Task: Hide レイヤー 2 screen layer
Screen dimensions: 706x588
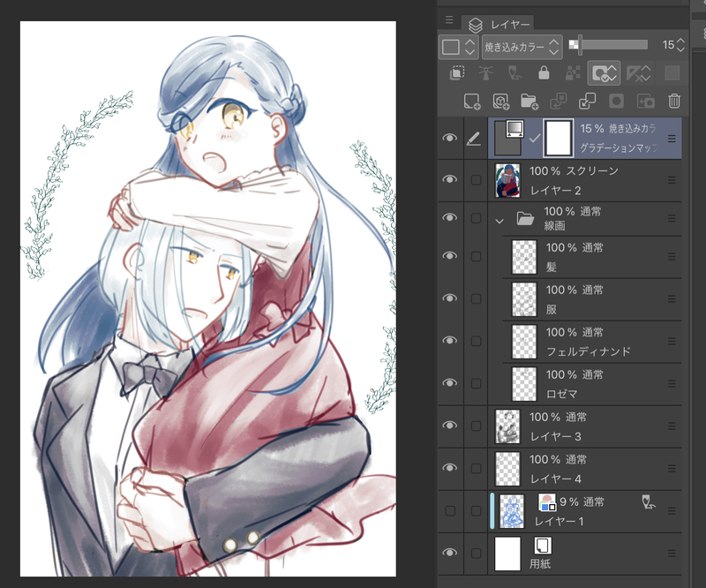Action: tap(450, 179)
